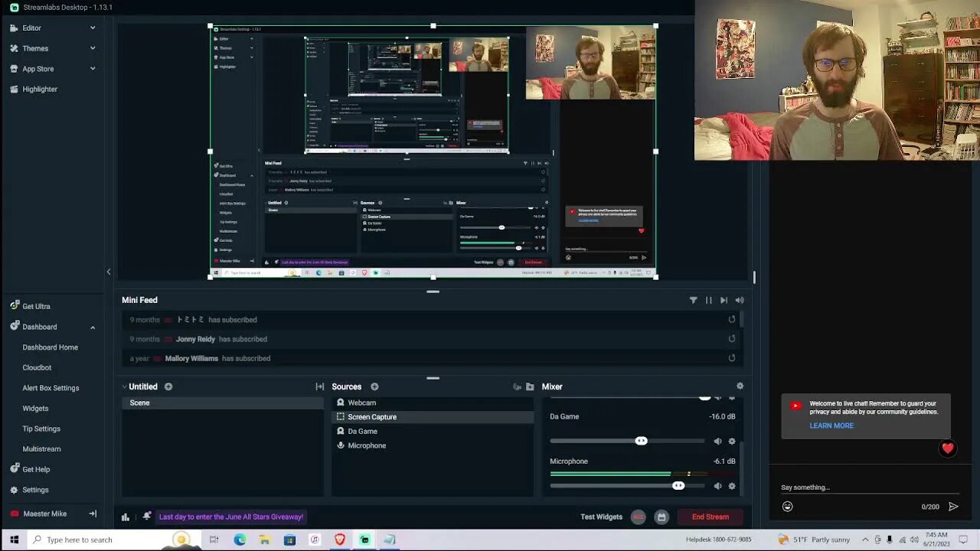Open the scene transitions editor
The width and height of the screenshot is (980, 551).
click(319, 386)
